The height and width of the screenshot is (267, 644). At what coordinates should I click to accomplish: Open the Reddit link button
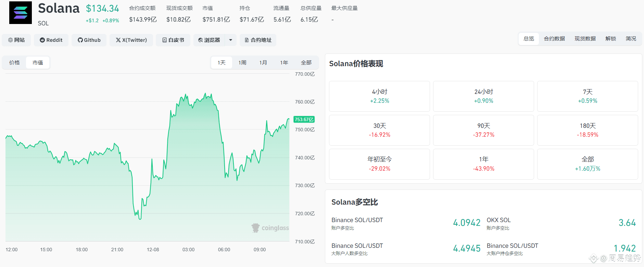[51, 40]
